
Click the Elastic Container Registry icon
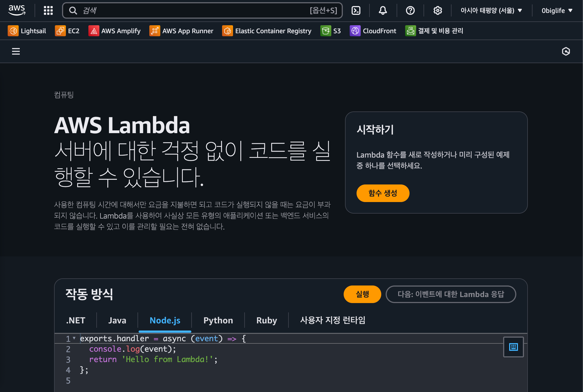(x=227, y=31)
